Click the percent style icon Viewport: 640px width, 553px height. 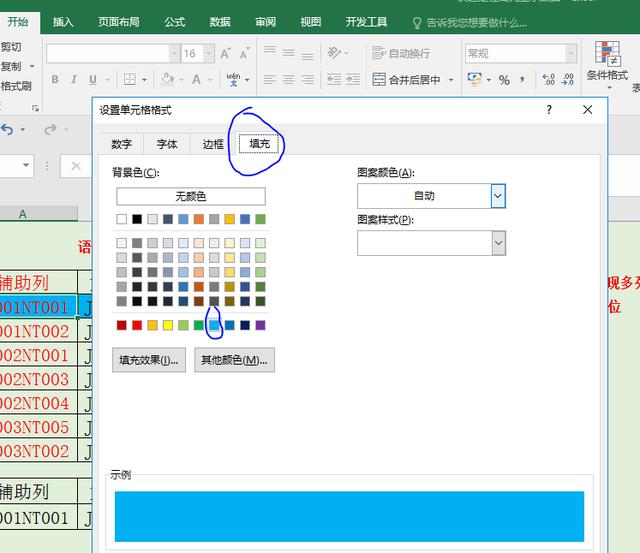click(x=504, y=80)
